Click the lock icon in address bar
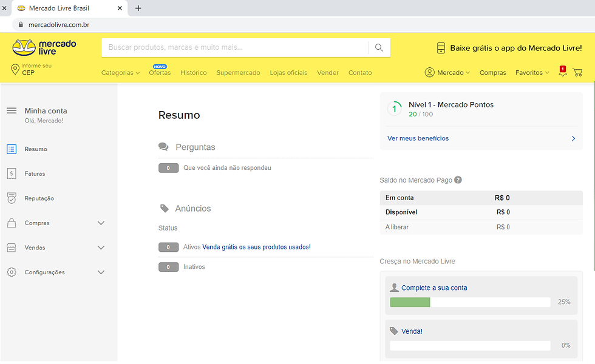 click(x=21, y=25)
